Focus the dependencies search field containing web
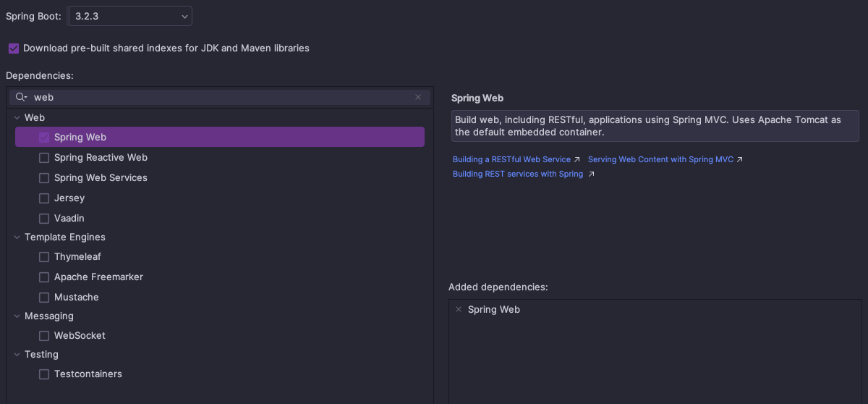The height and width of the screenshot is (404, 868). 221,97
